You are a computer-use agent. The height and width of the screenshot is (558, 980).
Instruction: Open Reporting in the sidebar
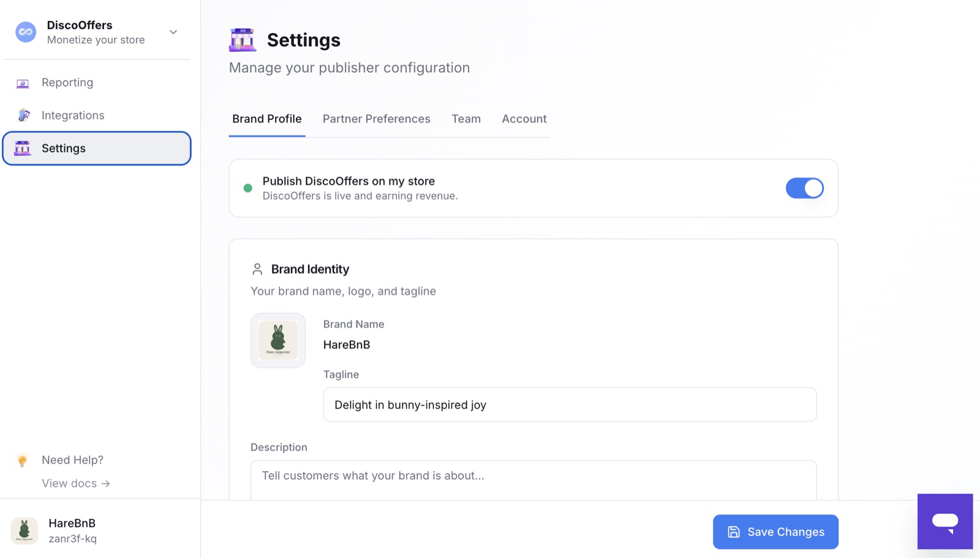coord(97,83)
